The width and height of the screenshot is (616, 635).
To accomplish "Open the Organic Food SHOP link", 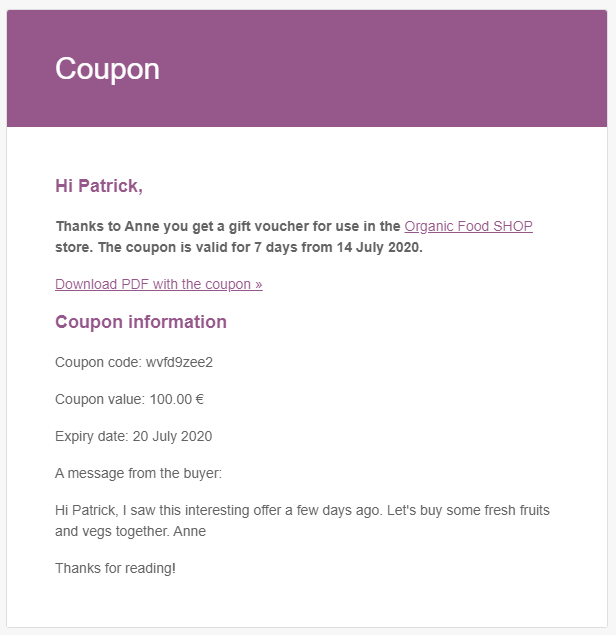I will point(468,227).
